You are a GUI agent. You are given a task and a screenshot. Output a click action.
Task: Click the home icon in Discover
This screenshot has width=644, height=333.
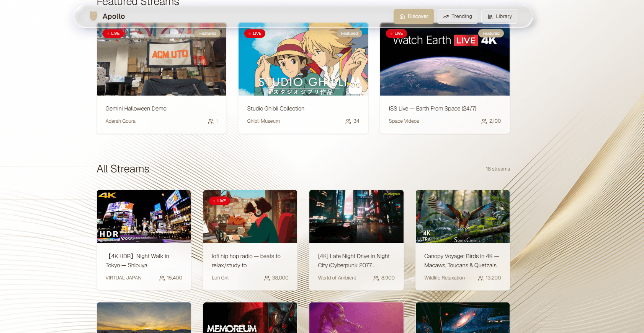click(402, 16)
